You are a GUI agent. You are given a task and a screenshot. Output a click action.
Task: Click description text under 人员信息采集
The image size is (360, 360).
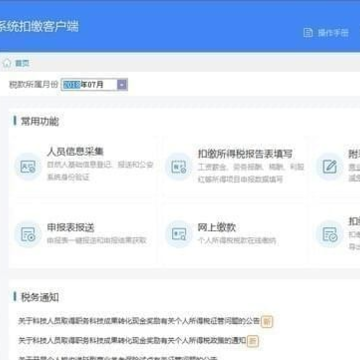100,171
